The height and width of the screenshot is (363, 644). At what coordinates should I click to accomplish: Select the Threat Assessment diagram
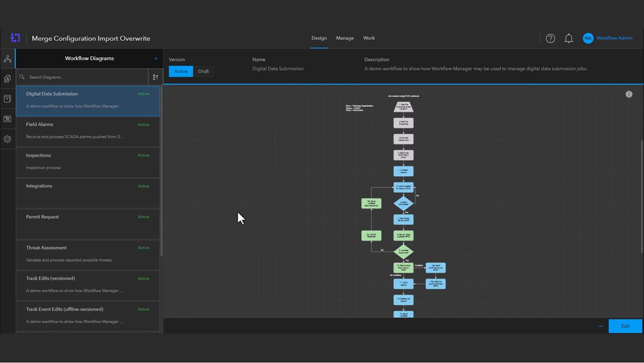[88, 254]
